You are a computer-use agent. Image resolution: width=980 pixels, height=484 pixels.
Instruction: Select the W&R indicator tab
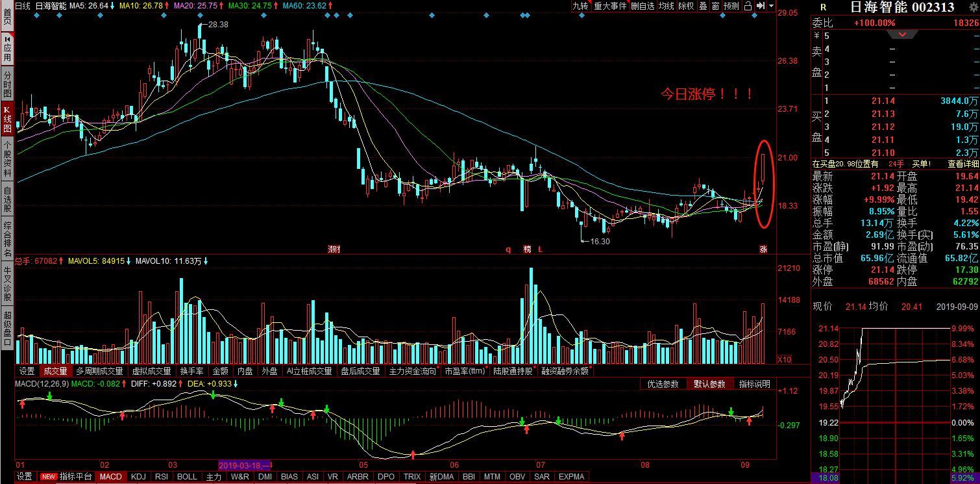(x=239, y=477)
